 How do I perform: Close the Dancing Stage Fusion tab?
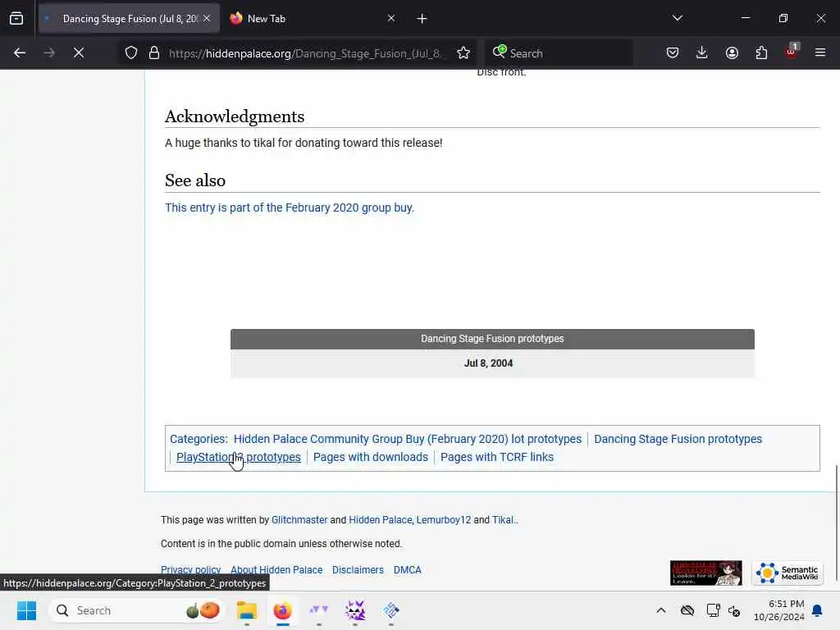tap(207, 18)
